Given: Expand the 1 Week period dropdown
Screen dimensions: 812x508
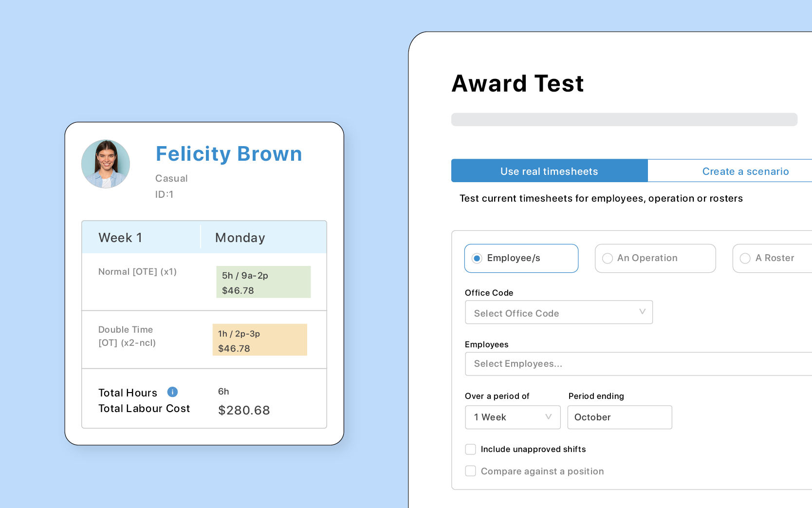Looking at the screenshot, I should click(512, 417).
